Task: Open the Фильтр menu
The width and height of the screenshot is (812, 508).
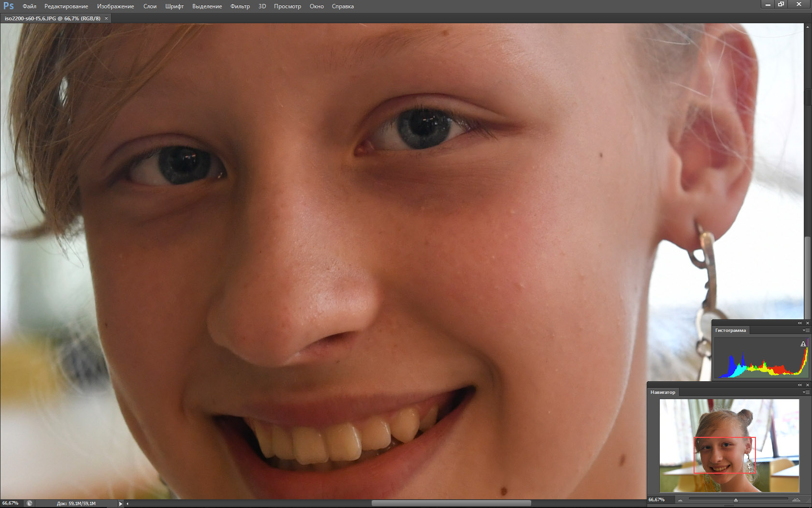Action: point(240,6)
